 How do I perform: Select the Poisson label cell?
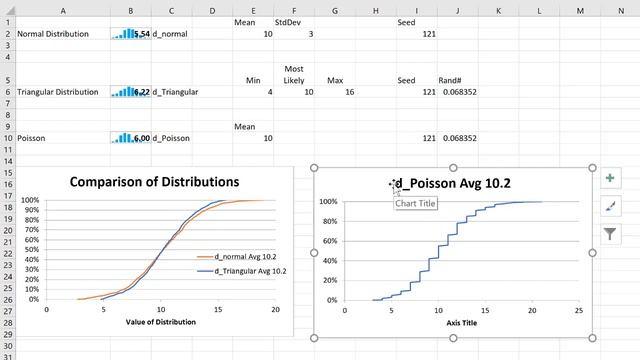pos(63,138)
